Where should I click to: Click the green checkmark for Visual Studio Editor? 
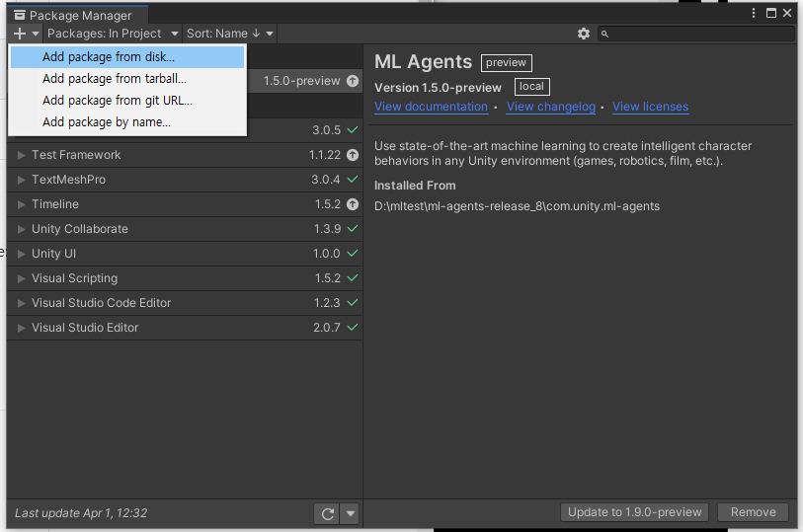click(x=353, y=327)
